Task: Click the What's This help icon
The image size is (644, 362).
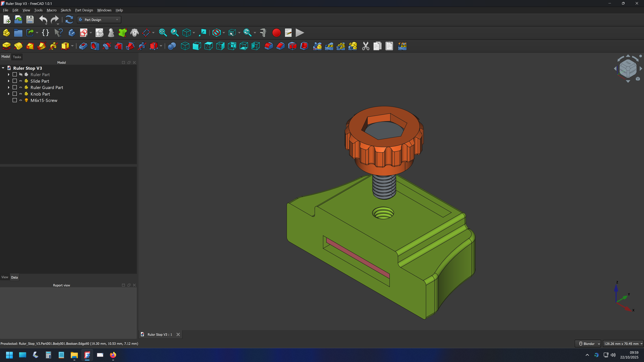Action: 59,33
